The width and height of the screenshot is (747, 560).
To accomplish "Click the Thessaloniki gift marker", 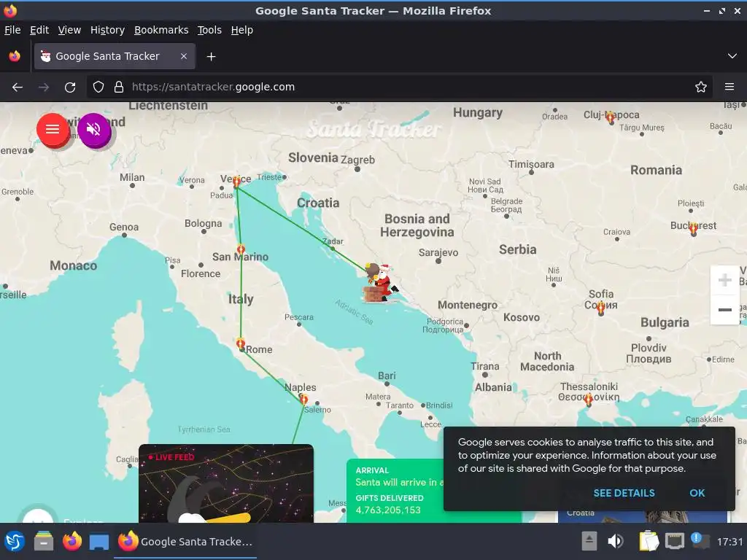I will (589, 400).
